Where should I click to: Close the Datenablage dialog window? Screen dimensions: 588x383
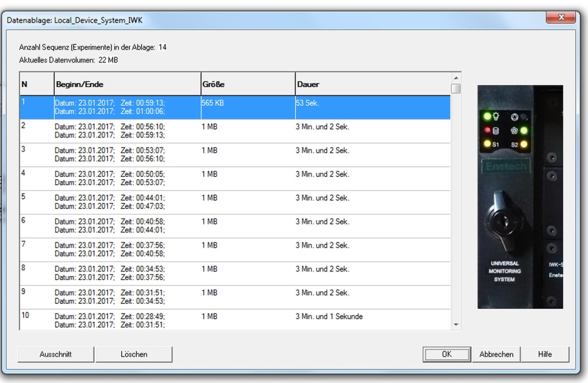(561, 19)
